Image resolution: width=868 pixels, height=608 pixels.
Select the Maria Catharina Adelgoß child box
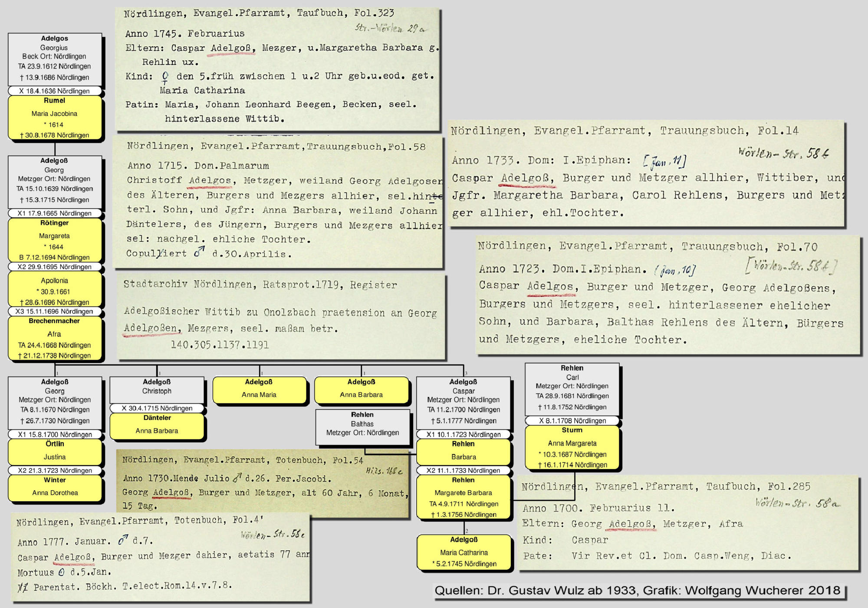[464, 552]
